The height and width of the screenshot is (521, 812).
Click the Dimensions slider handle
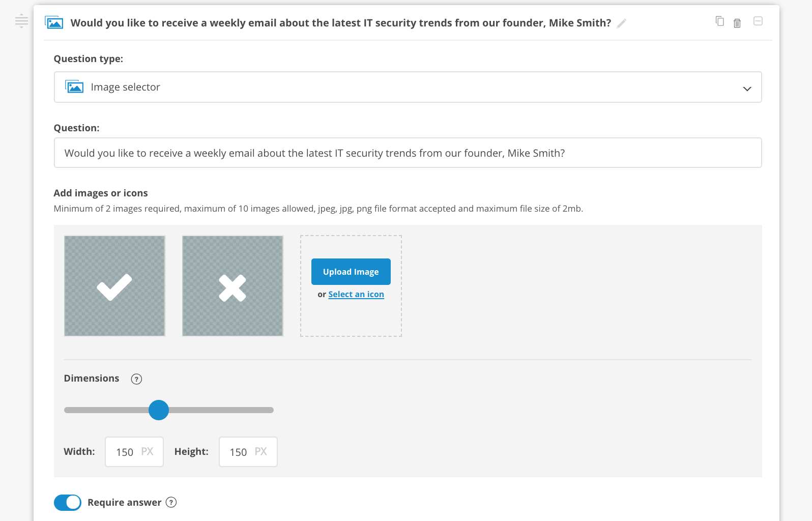[159, 410]
